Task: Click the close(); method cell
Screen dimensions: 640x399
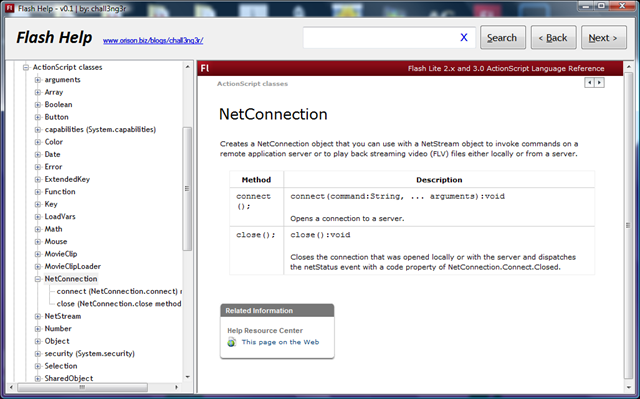Action: point(257,250)
